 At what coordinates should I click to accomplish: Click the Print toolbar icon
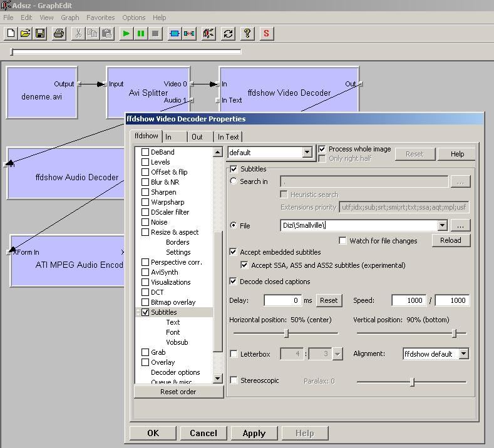pos(59,33)
